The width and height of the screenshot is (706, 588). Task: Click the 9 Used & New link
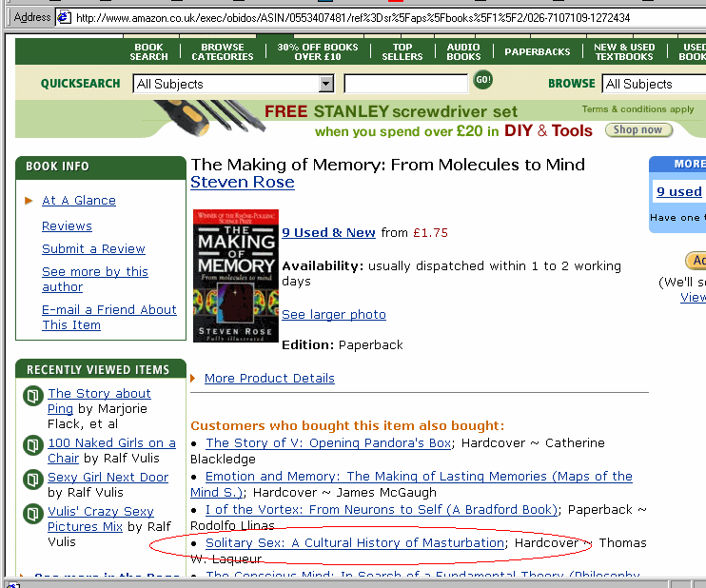[328, 232]
